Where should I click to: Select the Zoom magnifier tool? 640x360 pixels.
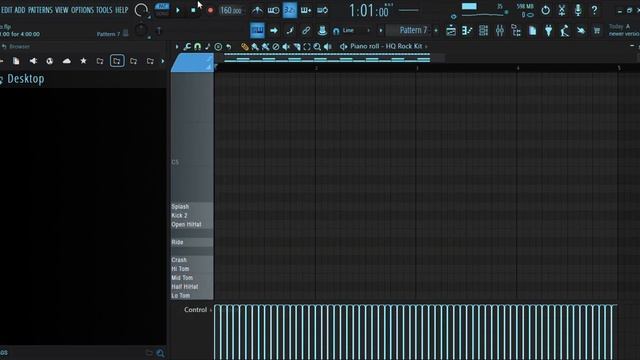(x=317, y=47)
